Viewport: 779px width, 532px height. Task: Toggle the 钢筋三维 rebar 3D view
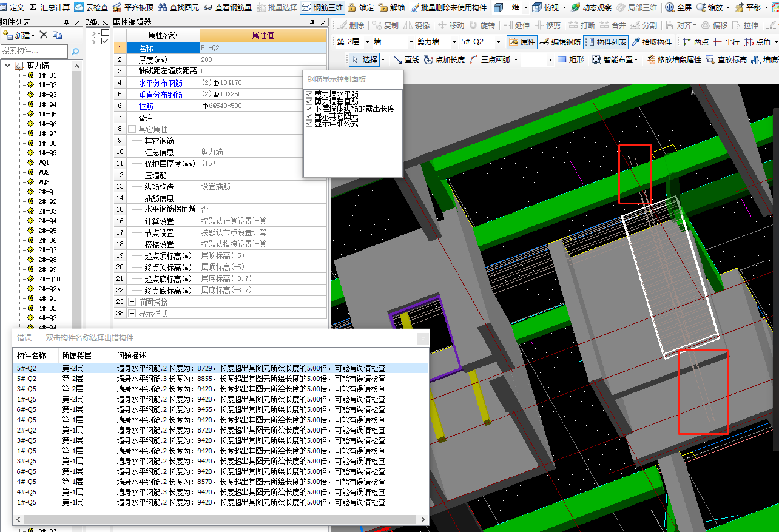point(322,7)
